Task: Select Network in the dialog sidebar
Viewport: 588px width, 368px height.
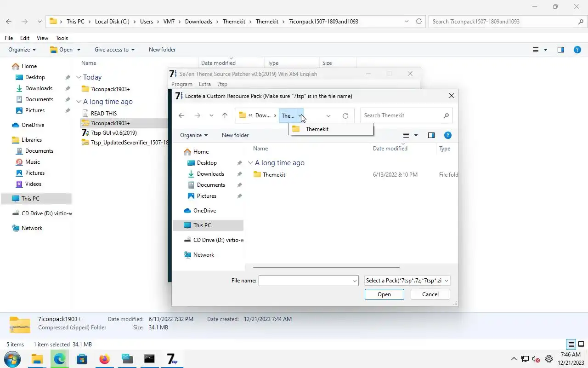Action: (x=204, y=255)
